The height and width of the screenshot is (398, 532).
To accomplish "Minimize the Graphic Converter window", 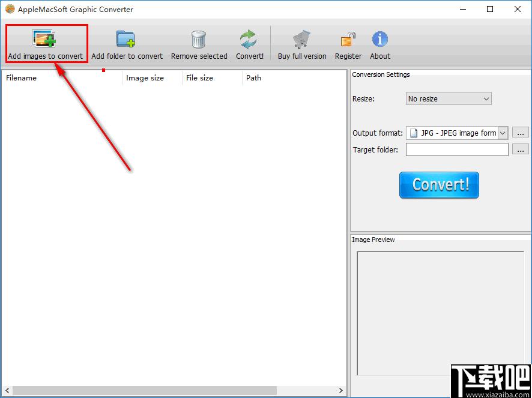I will point(462,10).
